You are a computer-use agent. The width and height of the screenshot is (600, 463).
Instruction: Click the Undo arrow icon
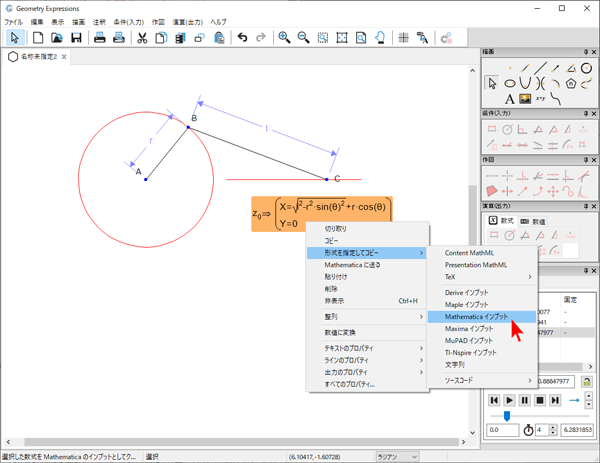point(242,38)
